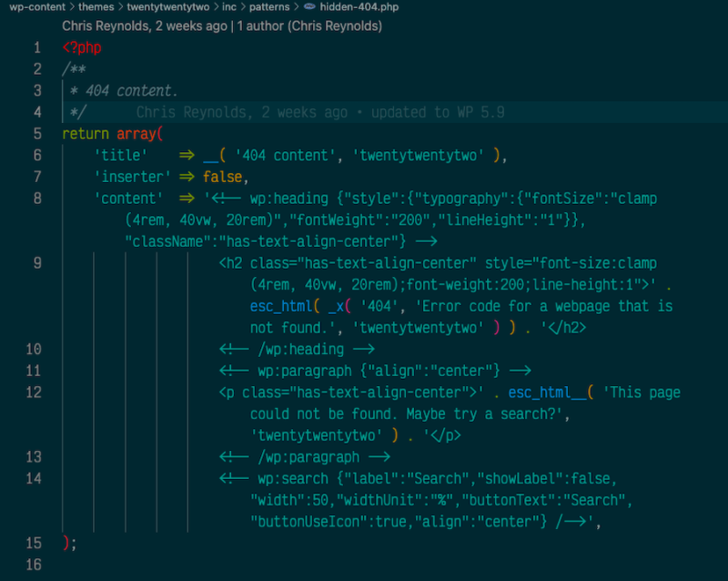
Task: Click line number 8 in gutter
Action: tap(36, 199)
